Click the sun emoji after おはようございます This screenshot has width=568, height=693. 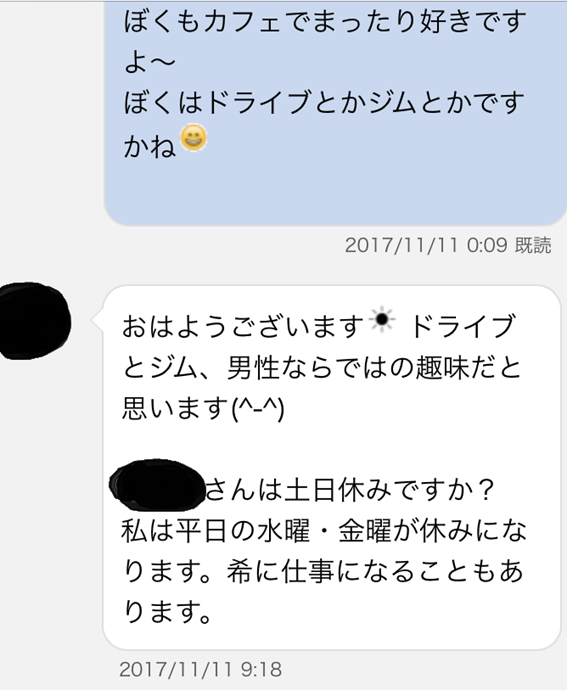[382, 319]
